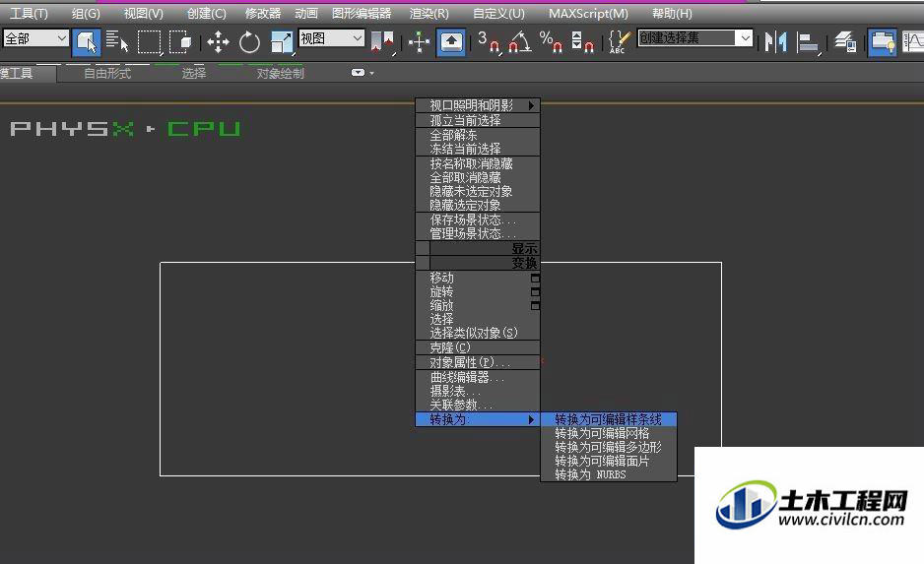Select 转换为可编辑样条线 option
The image size is (924, 564).
[x=608, y=419]
